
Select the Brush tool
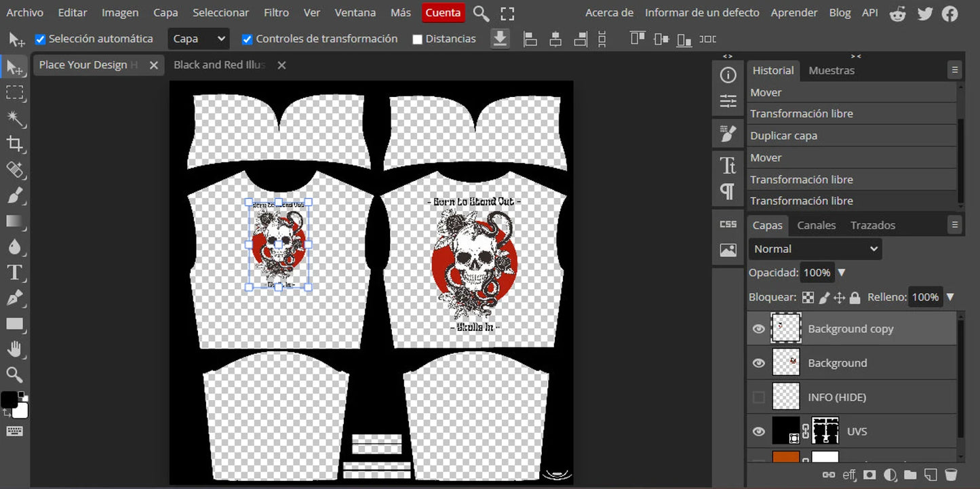point(15,195)
